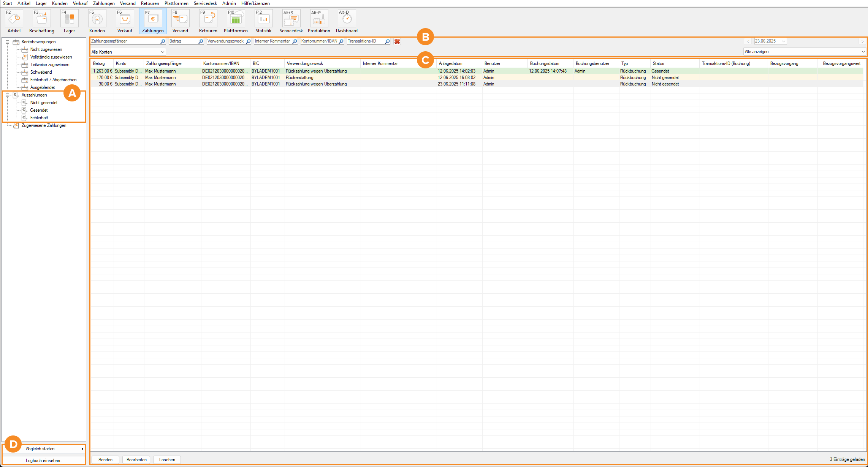Open the Beschaffung module icon
This screenshot has height=467, width=868.
click(41, 19)
